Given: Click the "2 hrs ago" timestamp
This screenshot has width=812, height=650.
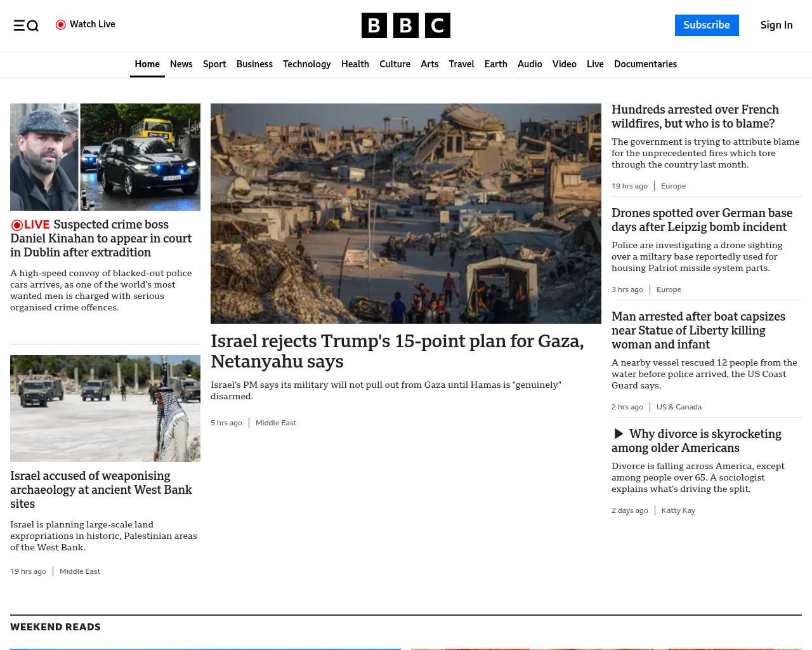Looking at the screenshot, I should tap(627, 407).
